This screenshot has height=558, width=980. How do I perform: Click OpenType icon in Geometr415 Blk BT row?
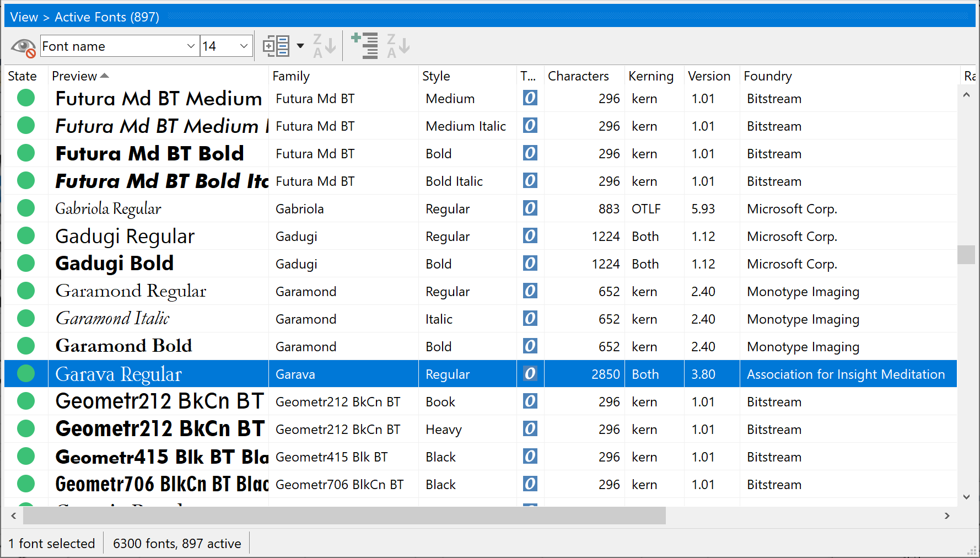point(530,457)
